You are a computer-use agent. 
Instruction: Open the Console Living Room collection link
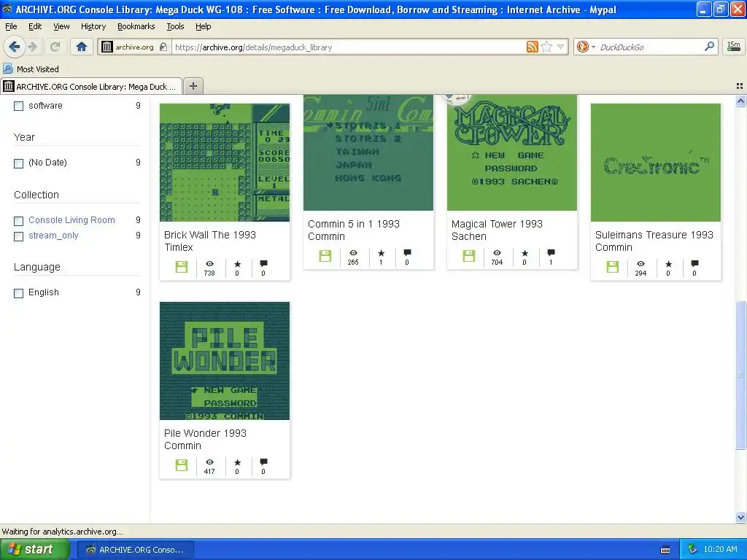(71, 220)
